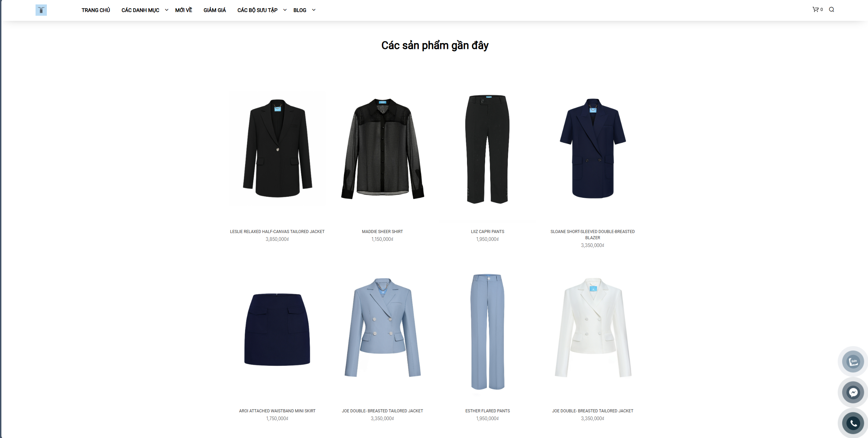This screenshot has height=438, width=868.
Task: Expand the Các bộ sưu tập chevron
Action: coord(285,10)
